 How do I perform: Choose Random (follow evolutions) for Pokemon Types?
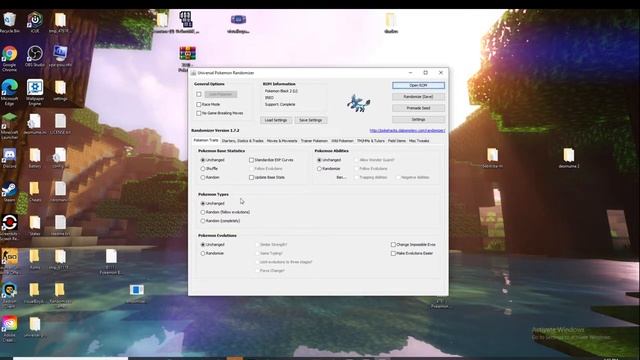coord(203,212)
